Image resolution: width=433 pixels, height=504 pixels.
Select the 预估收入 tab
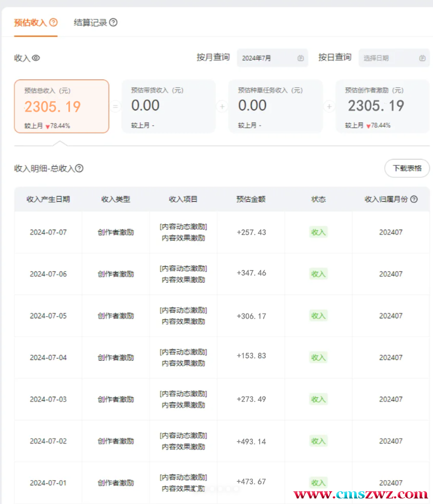tap(31, 23)
